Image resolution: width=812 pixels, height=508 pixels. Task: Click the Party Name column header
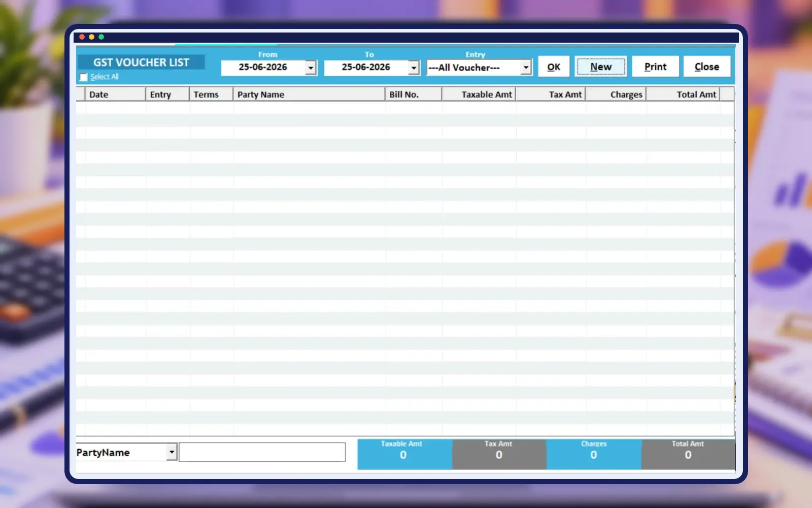pyautogui.click(x=309, y=94)
